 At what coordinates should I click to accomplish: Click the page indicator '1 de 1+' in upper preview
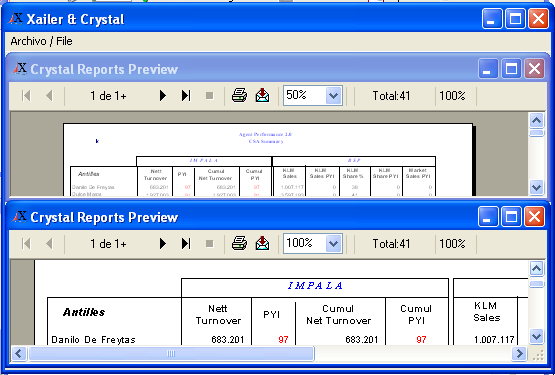[108, 96]
